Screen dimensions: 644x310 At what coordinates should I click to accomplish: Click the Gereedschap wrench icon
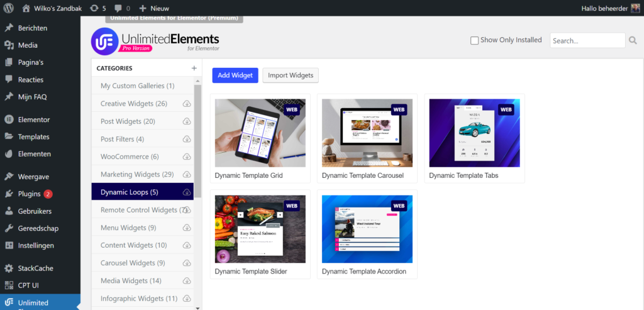point(9,228)
